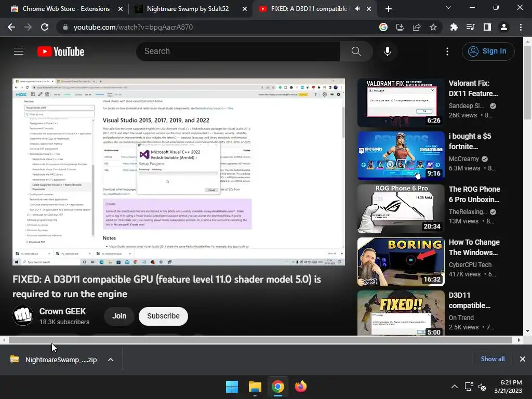
Task: Open the muted volume tray icon
Action: [482, 387]
